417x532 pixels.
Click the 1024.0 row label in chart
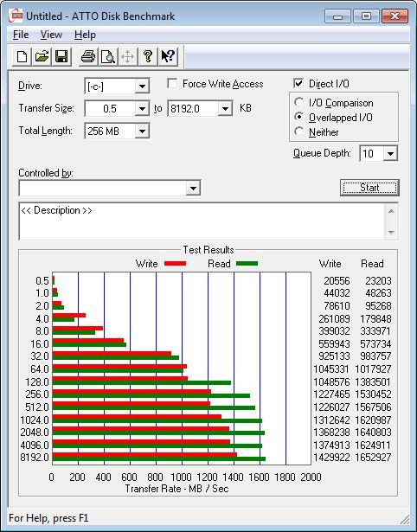click(35, 420)
